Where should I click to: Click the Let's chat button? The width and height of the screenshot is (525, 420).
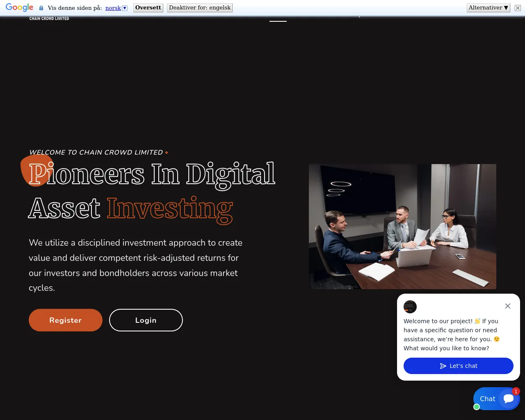[x=459, y=366]
